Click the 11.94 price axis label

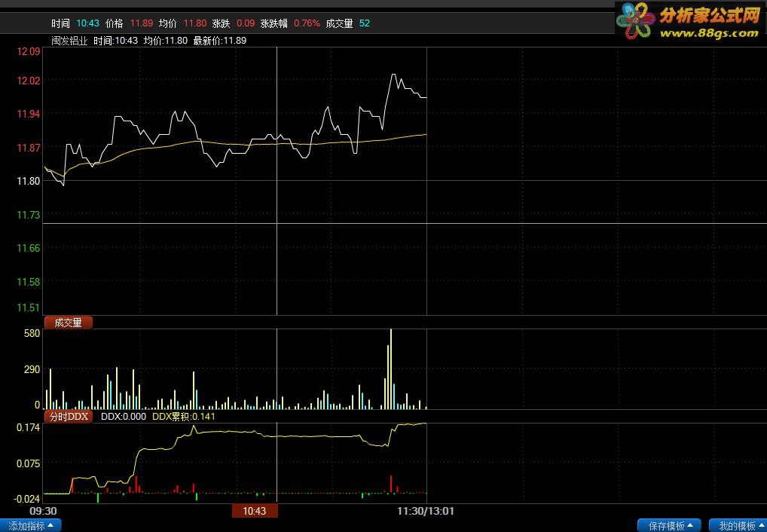(x=29, y=114)
